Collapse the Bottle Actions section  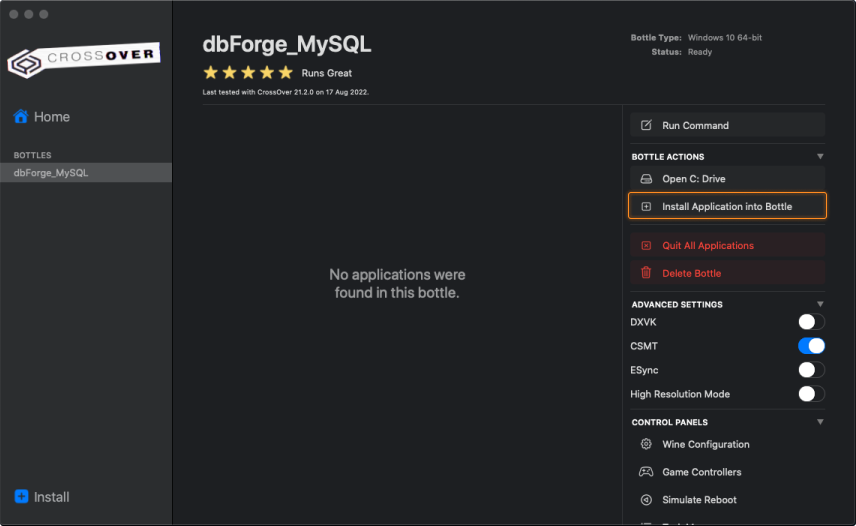point(820,157)
